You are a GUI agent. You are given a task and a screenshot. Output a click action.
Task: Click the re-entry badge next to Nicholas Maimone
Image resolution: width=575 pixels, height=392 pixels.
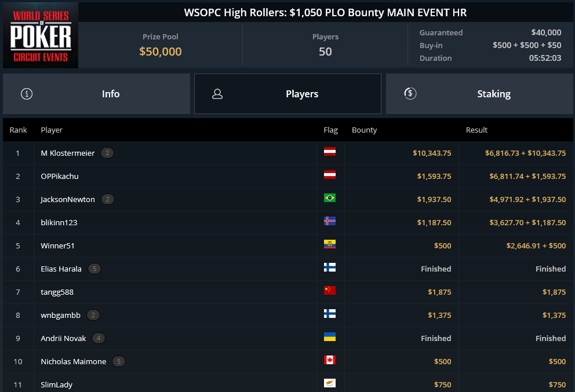[x=118, y=361]
